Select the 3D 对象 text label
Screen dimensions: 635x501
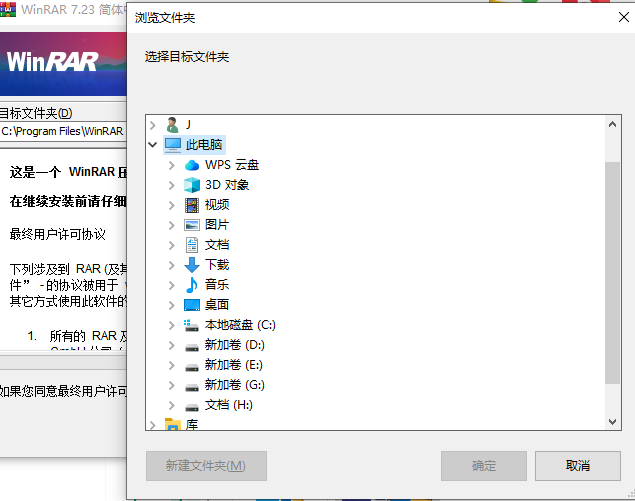pos(227,185)
